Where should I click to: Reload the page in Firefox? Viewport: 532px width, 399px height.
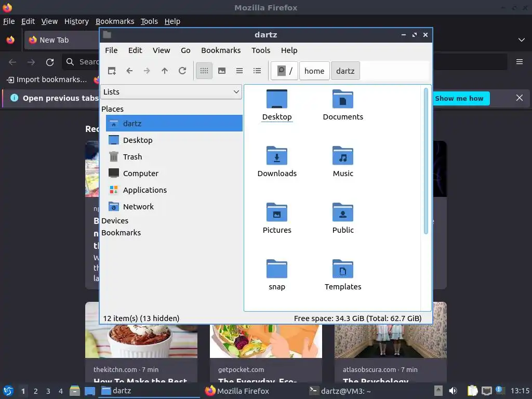pyautogui.click(x=50, y=62)
